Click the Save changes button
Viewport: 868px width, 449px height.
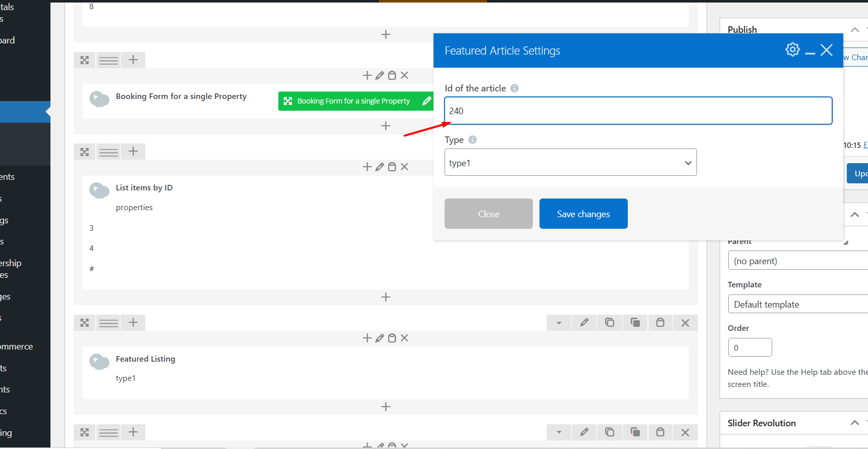pyautogui.click(x=583, y=214)
